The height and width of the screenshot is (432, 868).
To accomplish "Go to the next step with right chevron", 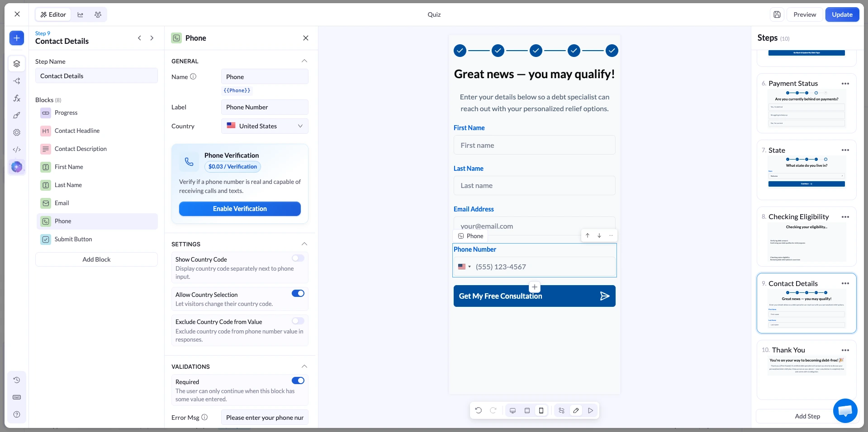I will pyautogui.click(x=152, y=38).
